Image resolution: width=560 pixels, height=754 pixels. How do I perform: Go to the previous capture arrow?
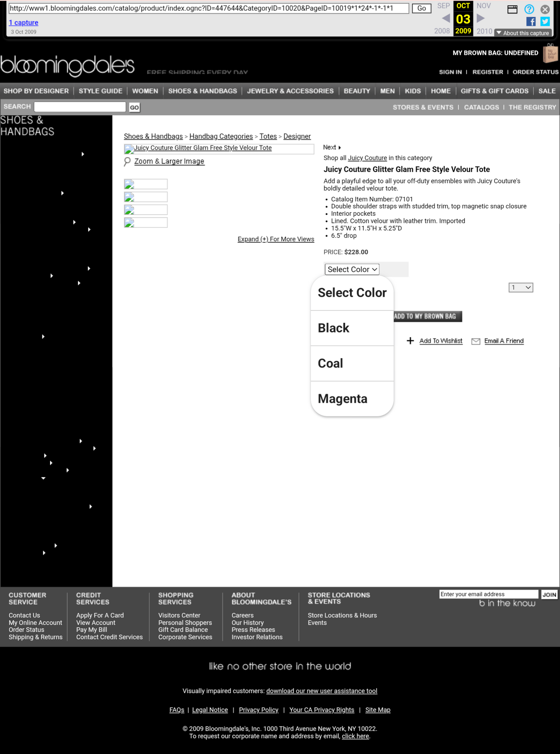point(446,18)
